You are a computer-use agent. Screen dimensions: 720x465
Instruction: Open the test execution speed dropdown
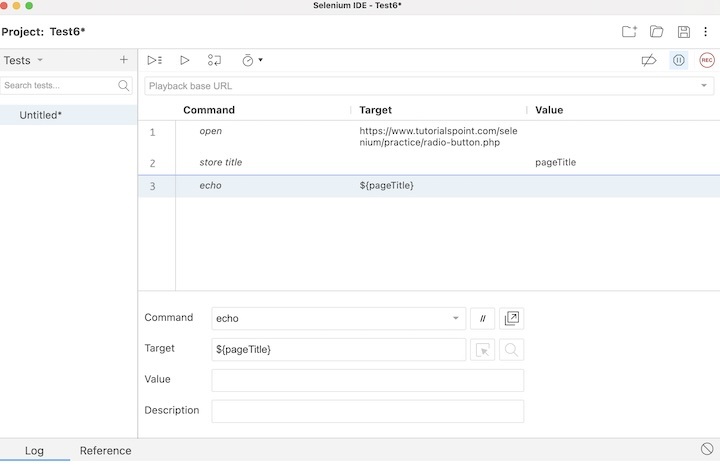[252, 60]
